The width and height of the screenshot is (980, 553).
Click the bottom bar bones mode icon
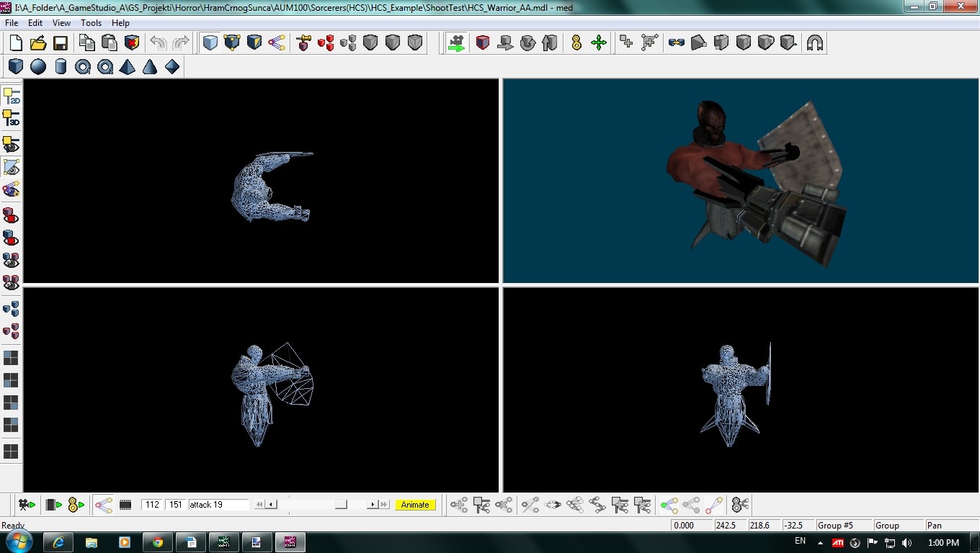pos(103,505)
